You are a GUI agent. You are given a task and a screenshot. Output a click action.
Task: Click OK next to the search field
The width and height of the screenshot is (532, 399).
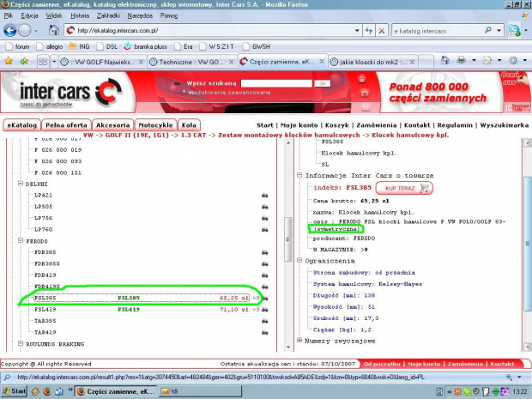pos(322,83)
